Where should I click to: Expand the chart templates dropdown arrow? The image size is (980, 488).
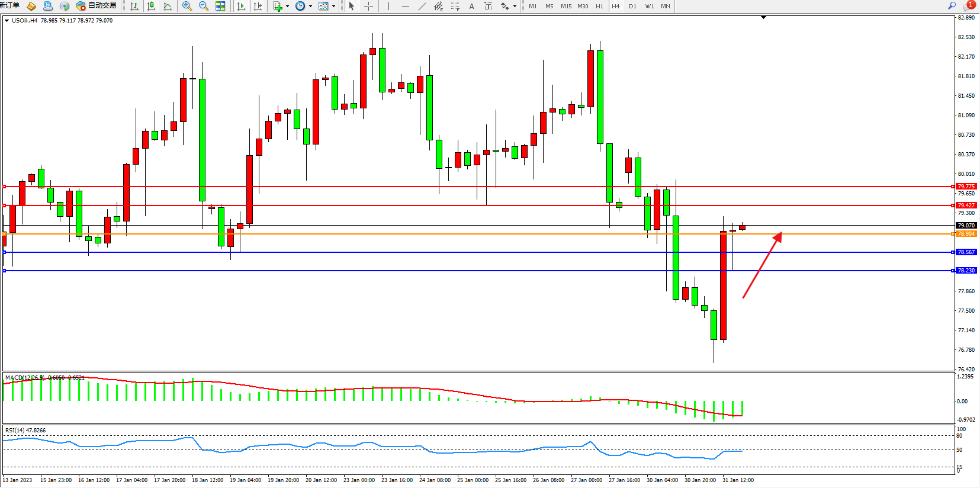point(333,6)
